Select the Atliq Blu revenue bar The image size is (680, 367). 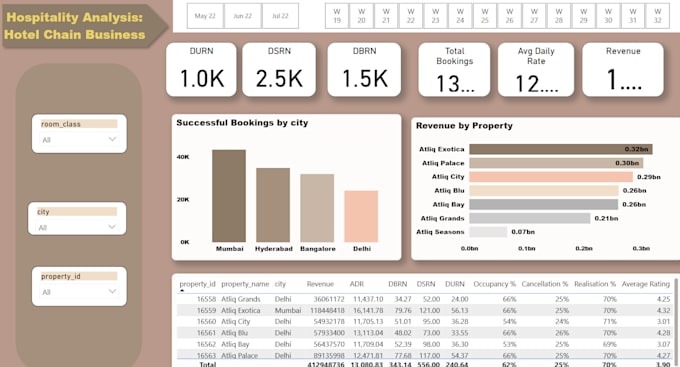[x=544, y=190]
